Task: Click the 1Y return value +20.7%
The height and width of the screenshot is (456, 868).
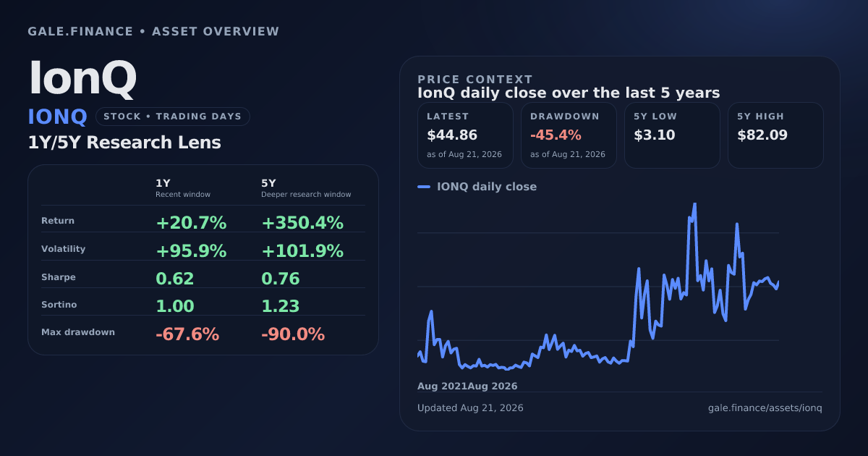Action: click(x=191, y=224)
